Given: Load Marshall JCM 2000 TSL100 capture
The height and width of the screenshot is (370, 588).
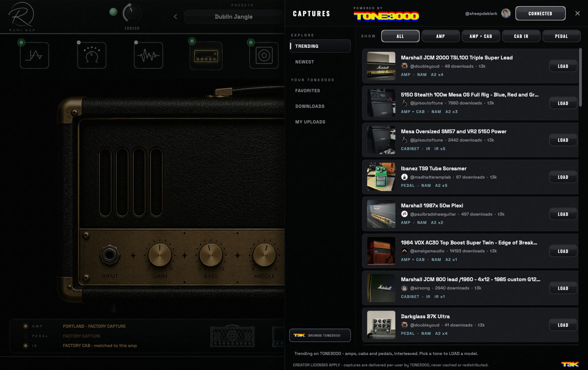Looking at the screenshot, I should (563, 66).
